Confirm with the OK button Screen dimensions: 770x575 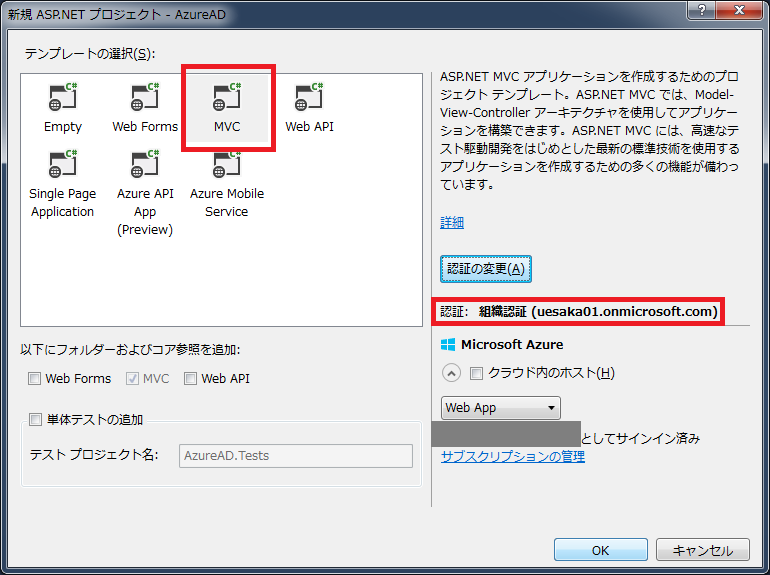pos(601,550)
